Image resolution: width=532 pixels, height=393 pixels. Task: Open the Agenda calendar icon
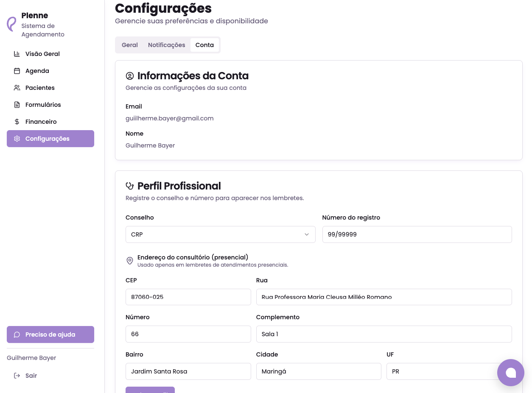(x=17, y=71)
